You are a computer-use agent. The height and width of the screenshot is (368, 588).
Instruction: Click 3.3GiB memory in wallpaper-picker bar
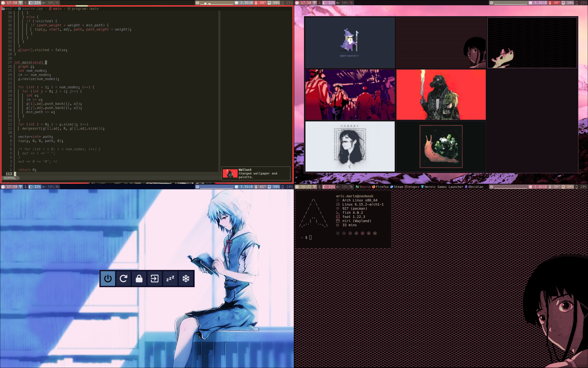pyautogui.click(x=538, y=3)
